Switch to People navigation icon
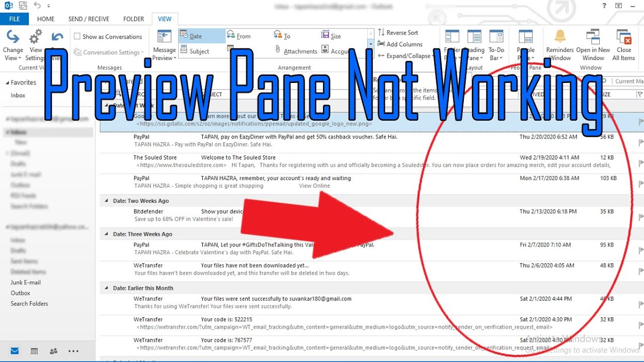644x362 pixels. pyautogui.click(x=53, y=351)
